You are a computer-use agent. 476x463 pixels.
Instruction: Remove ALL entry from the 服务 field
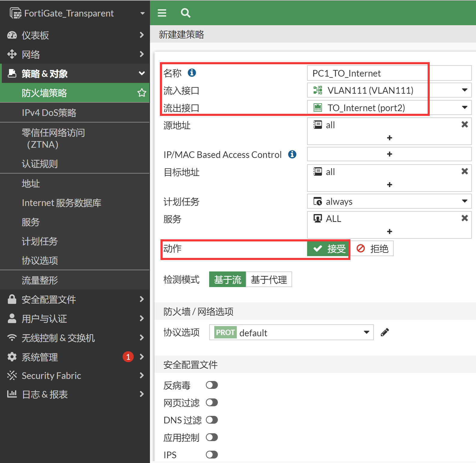(x=464, y=218)
